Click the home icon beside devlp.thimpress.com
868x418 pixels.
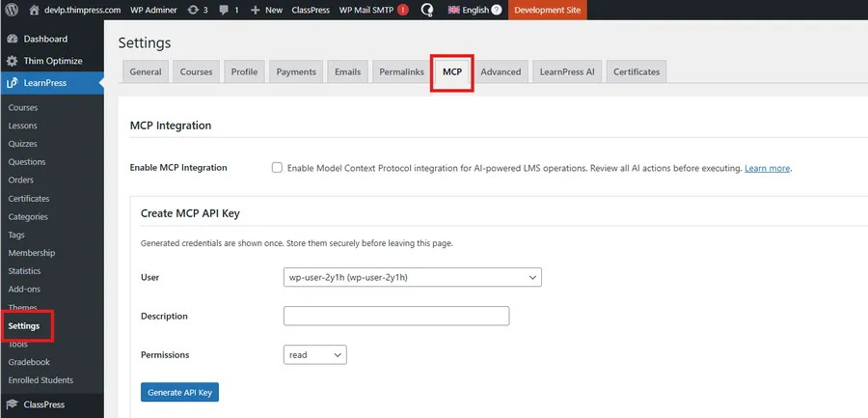click(x=35, y=10)
